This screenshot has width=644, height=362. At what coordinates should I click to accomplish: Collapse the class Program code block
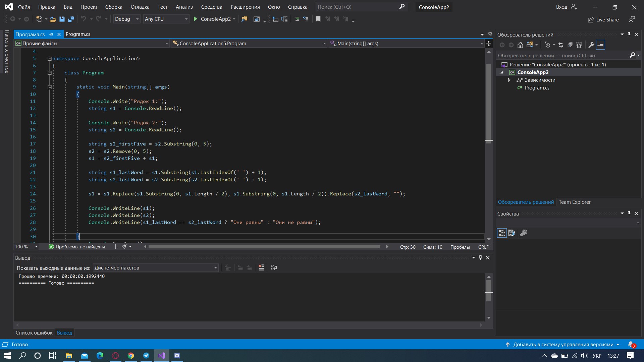point(50,73)
